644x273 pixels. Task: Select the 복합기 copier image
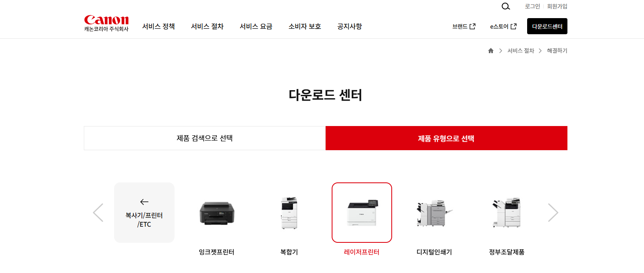coord(289,213)
